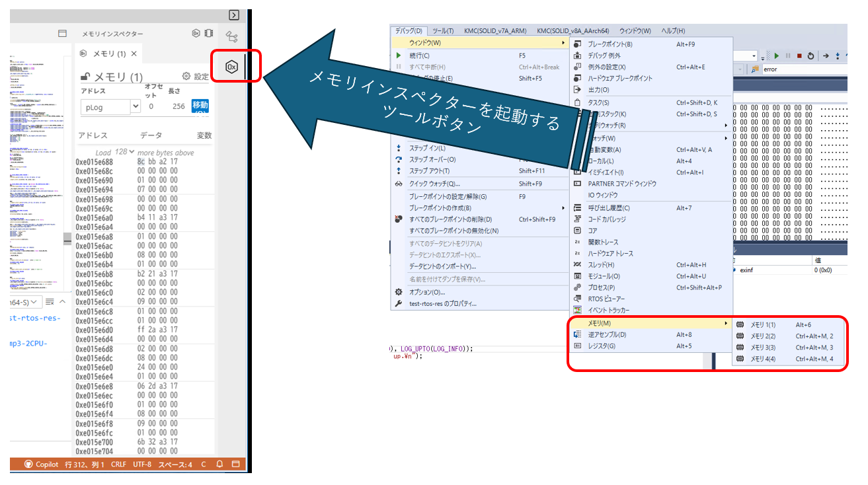Select メモリ 1(1) from submenu
Image resolution: width=868 pixels, height=485 pixels.
762,324
